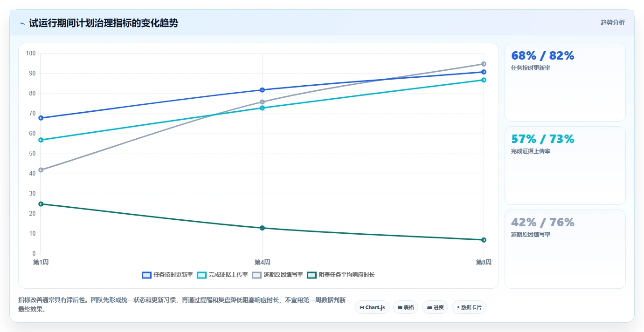Click the 趋势分析 label in header
This screenshot has width=644, height=332.
coord(612,22)
